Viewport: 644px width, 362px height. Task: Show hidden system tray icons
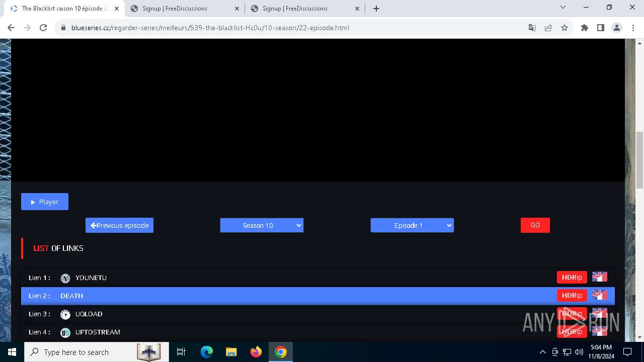click(x=542, y=352)
